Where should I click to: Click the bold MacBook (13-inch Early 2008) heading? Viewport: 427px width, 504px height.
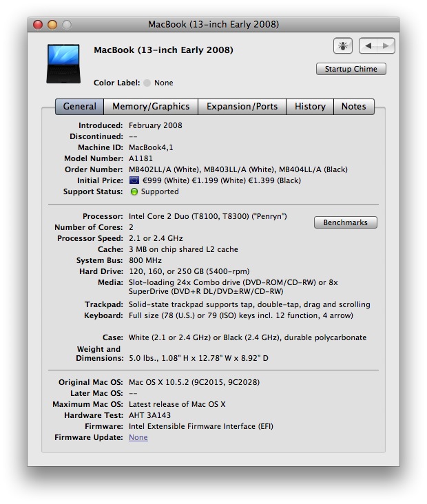[x=163, y=50]
